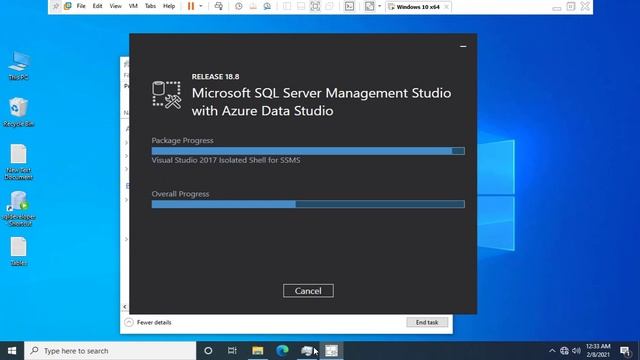The height and width of the screenshot is (360, 640).
Task: Select New Text Document desktop file
Action: click(x=18, y=162)
